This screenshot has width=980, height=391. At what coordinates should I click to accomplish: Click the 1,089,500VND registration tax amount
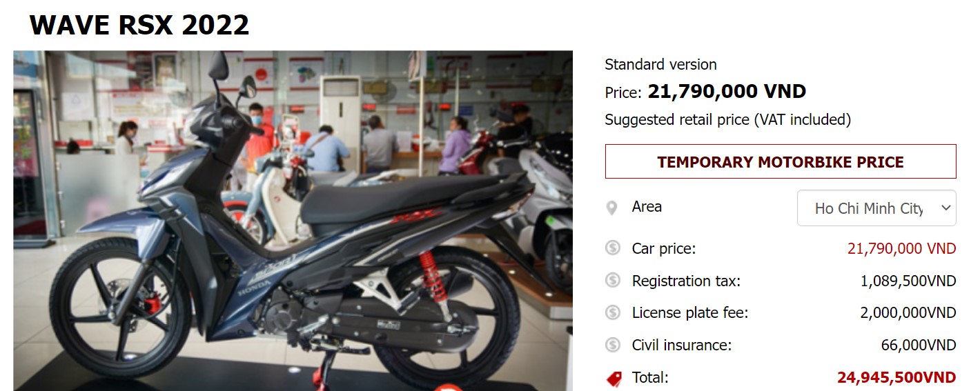click(908, 281)
